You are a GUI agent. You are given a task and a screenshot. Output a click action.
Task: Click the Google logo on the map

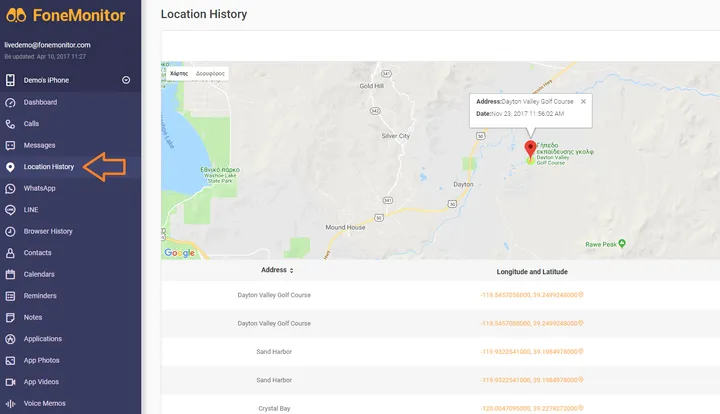tap(180, 253)
